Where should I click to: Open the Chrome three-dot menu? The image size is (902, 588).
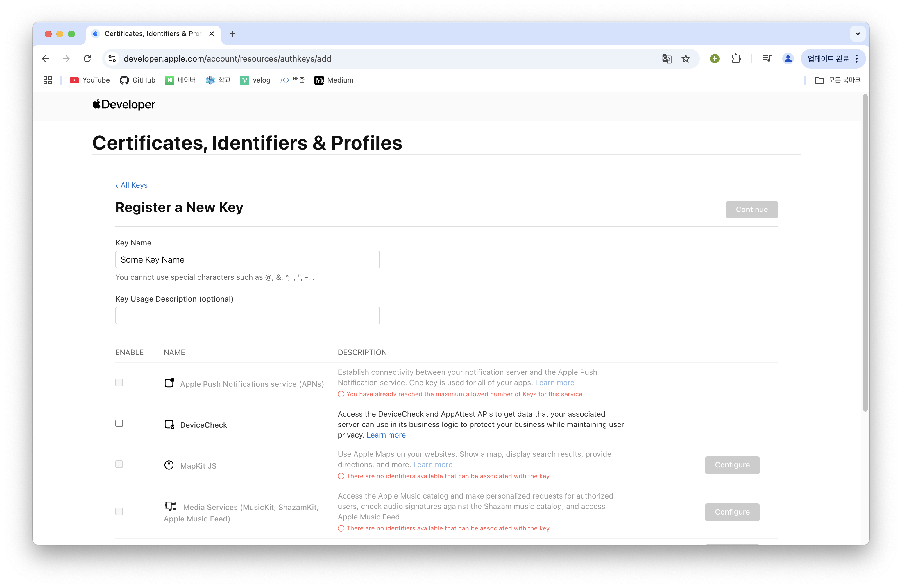(856, 59)
